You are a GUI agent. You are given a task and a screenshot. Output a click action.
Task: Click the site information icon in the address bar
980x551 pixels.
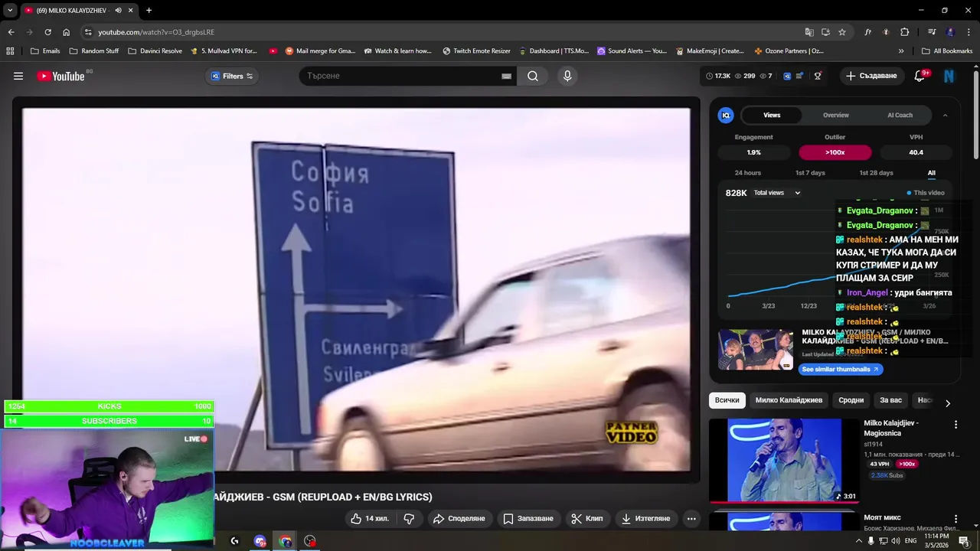click(x=88, y=32)
